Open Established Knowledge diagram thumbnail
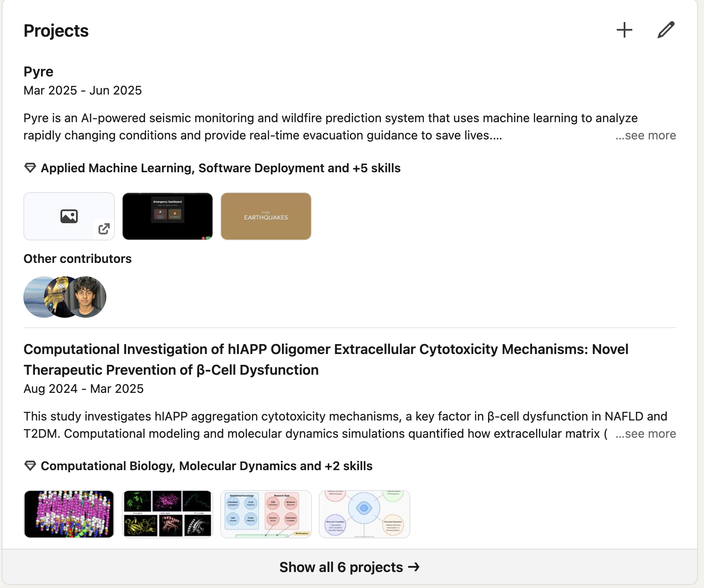This screenshot has width=704, height=588. (x=266, y=514)
